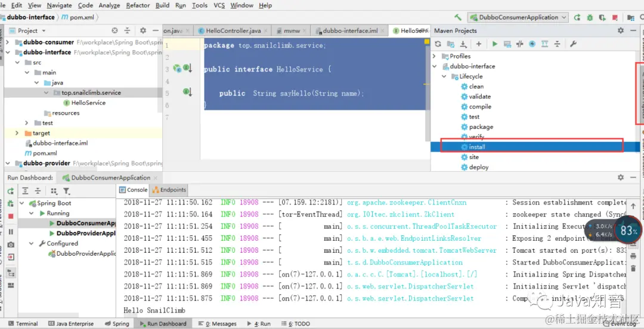Collapse Configured node in Run Dashboard
Screen dimensions: 644x329
pyautogui.click(x=32, y=244)
